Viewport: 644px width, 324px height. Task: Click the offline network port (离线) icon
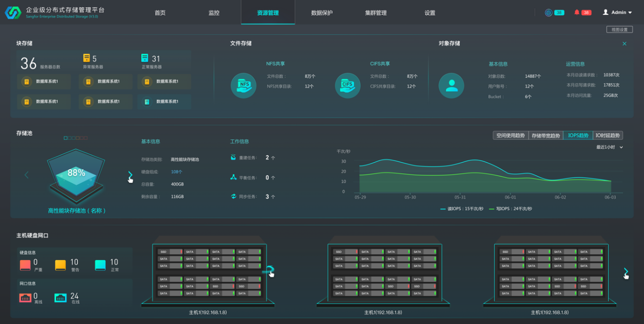click(25, 297)
